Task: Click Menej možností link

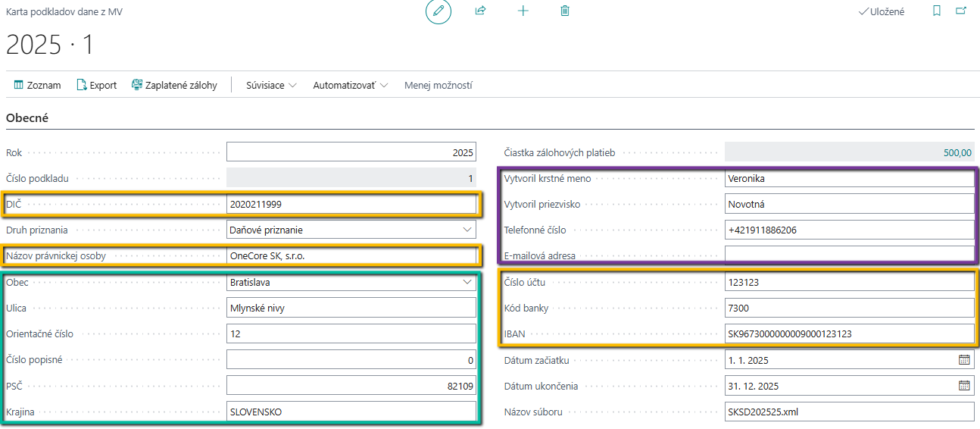Action: tap(438, 85)
